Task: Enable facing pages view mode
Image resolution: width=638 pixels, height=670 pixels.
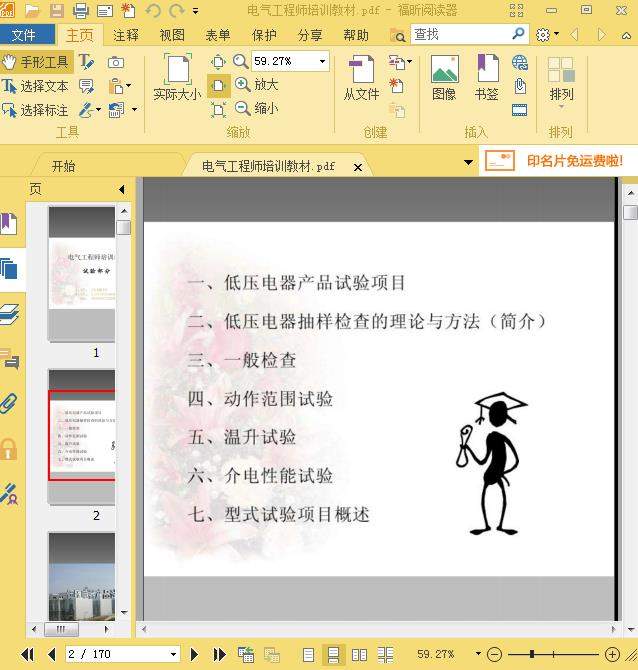Action: tap(359, 655)
